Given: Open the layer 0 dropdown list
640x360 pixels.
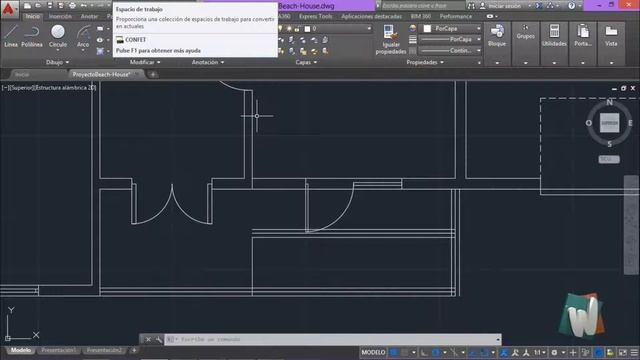Looking at the screenshot, I should (x=369, y=29).
